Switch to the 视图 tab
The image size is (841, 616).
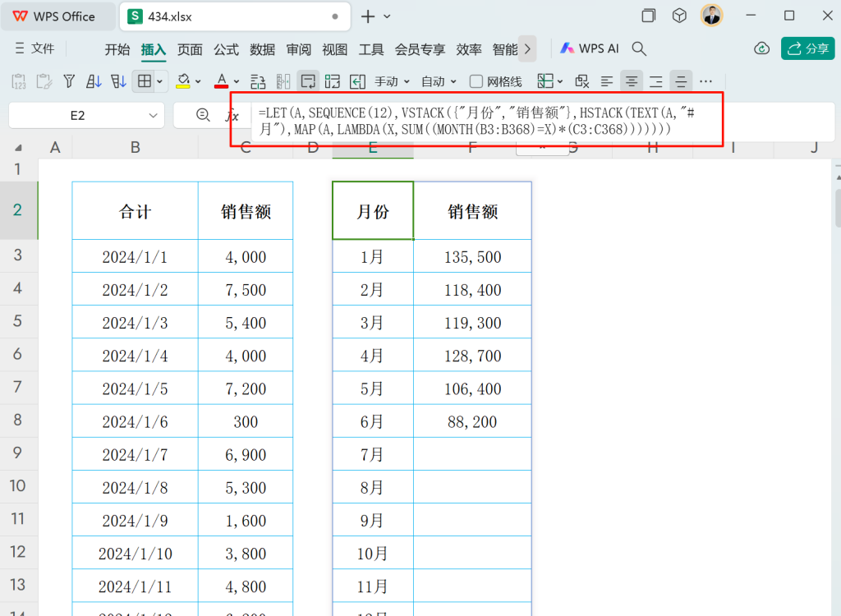point(335,49)
